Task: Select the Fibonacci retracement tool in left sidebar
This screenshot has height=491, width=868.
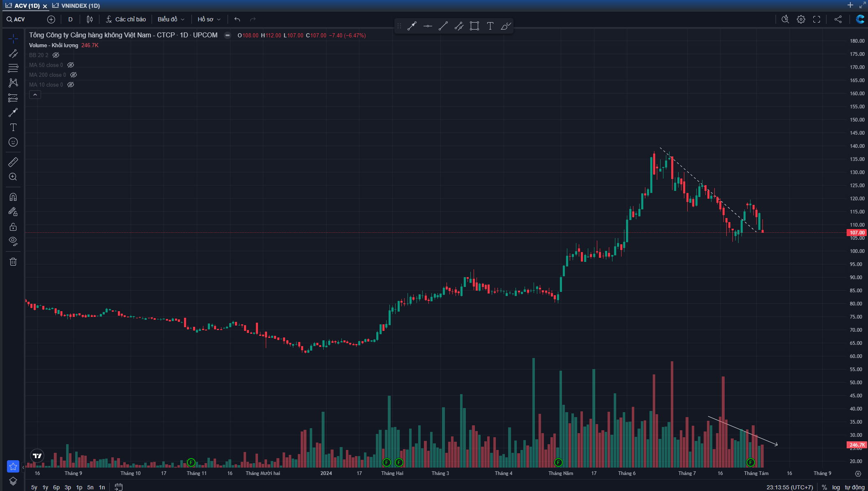Action: tap(13, 68)
